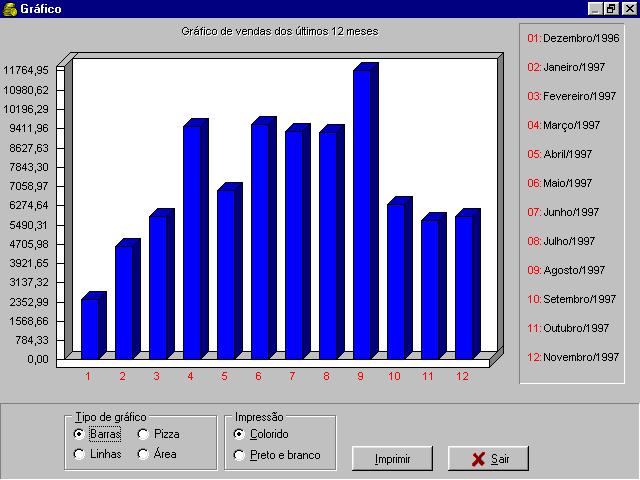
Task: Click the Imprimir button
Action: (x=392, y=458)
